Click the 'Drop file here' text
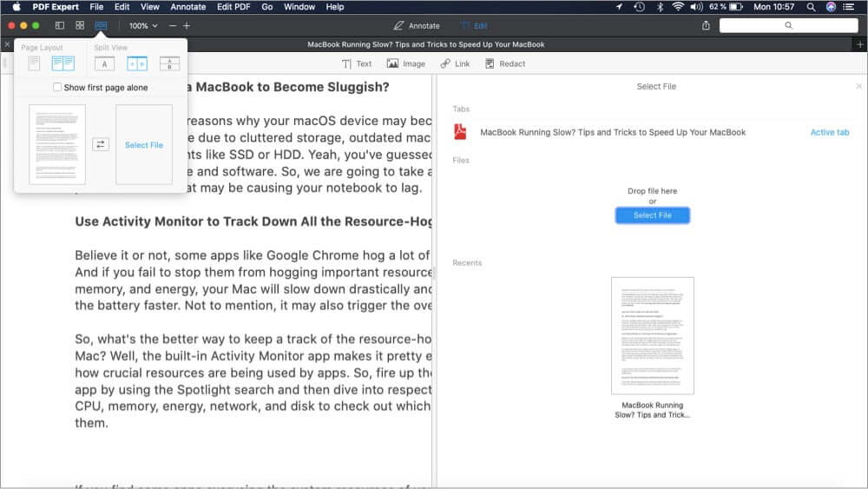 coord(652,191)
